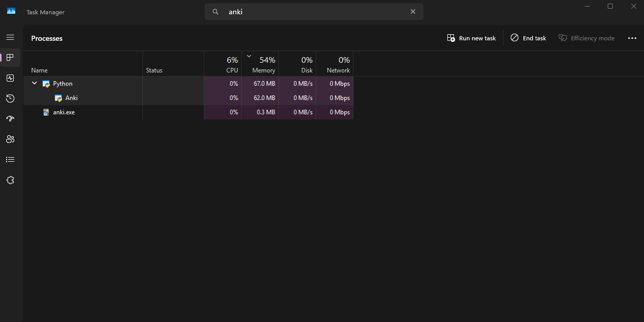644x322 pixels.
Task: Click Run new task button
Action: tap(471, 38)
